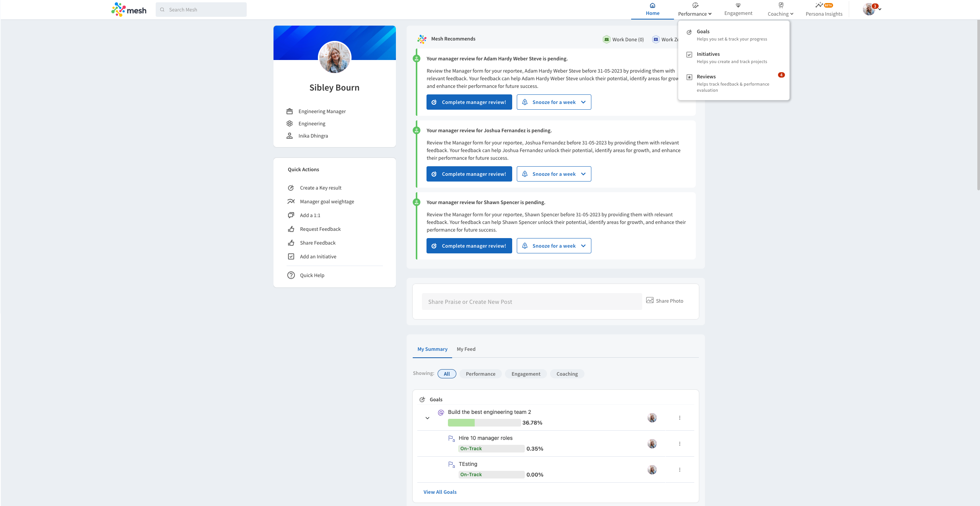This screenshot has height=506, width=980.
Task: Collapse Build the best engineering team goal
Action: point(427,418)
